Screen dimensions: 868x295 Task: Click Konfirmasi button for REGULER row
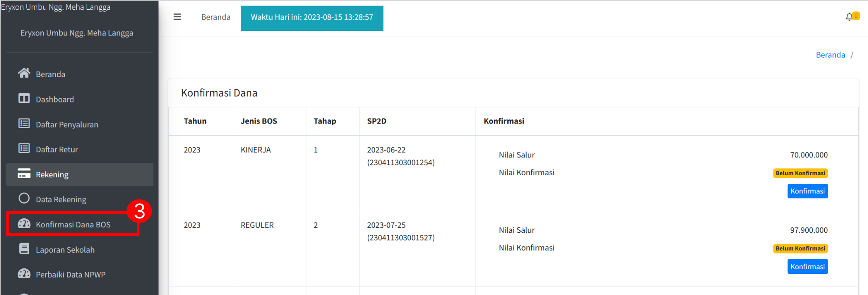[807, 267]
